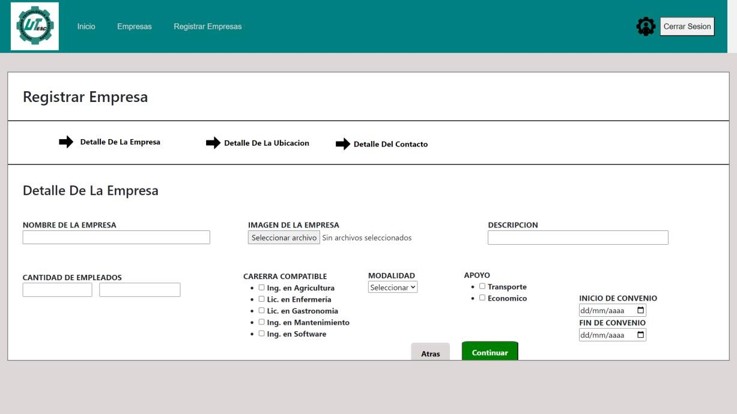Click the arrow icon beside Detalle De La Ubicacion
This screenshot has width=737, height=414.
tap(212, 143)
